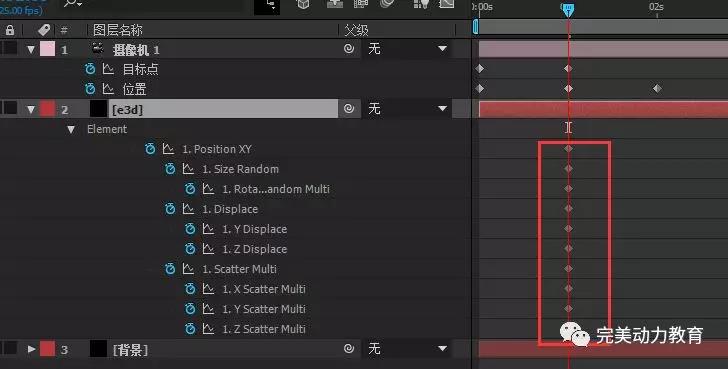Click stopwatch next to 1. Position XY
This screenshot has width=728, height=369.
point(150,149)
